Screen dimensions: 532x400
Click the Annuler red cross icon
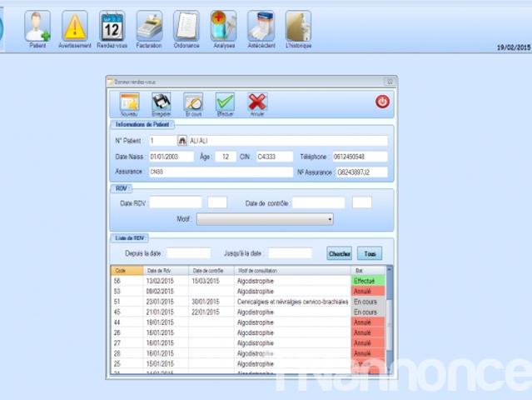(x=257, y=102)
